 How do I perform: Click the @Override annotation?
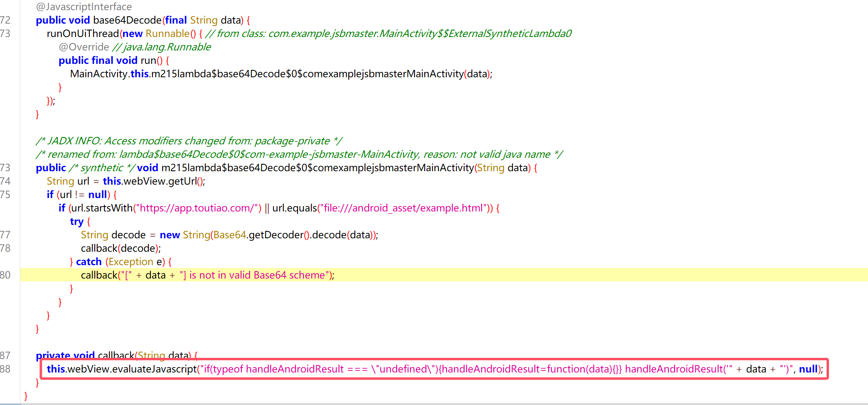(84, 47)
